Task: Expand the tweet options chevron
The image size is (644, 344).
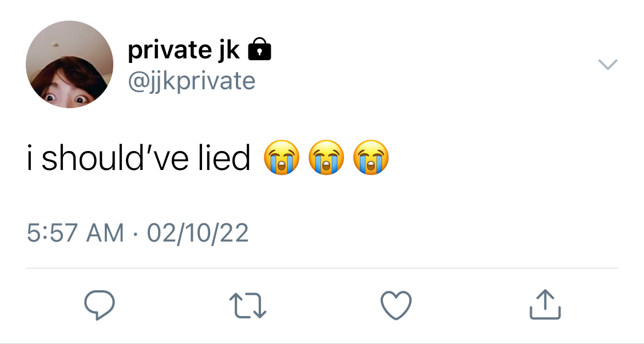Action: coord(607,65)
